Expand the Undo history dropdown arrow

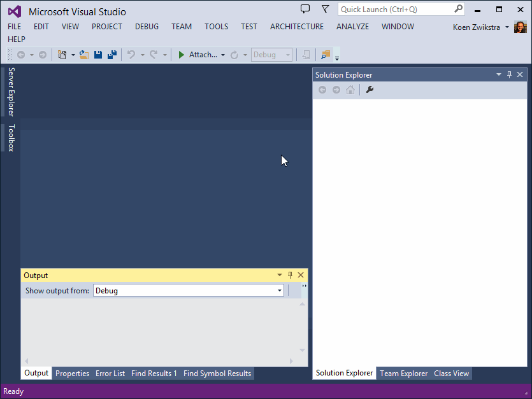143,55
